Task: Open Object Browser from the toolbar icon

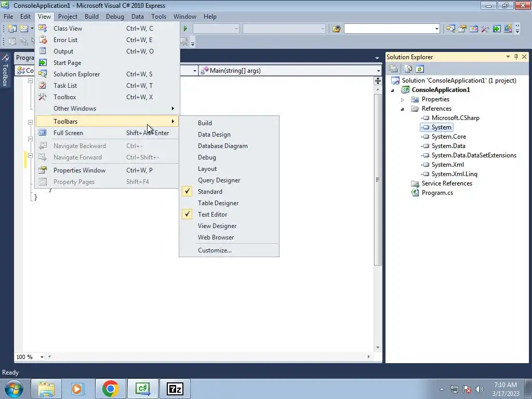Action: click(474, 29)
